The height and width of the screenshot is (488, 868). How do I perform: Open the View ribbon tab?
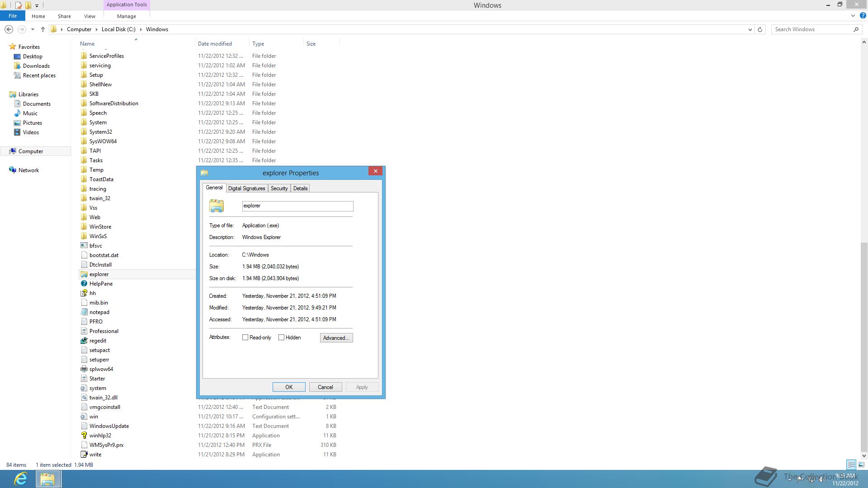[90, 16]
